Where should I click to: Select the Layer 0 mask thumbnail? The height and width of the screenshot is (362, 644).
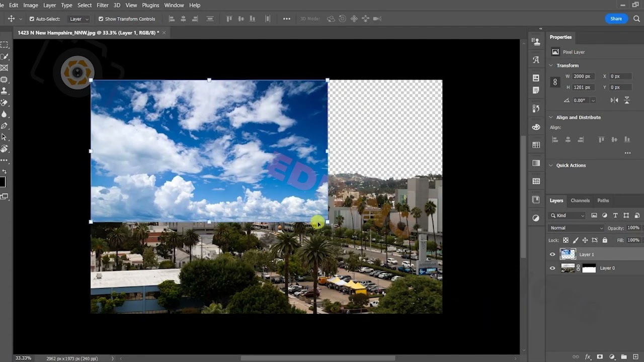click(589, 268)
